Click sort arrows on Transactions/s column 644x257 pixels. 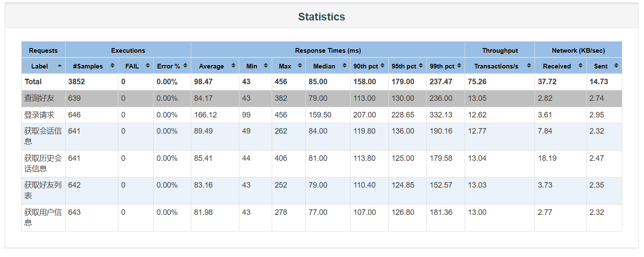(529, 66)
